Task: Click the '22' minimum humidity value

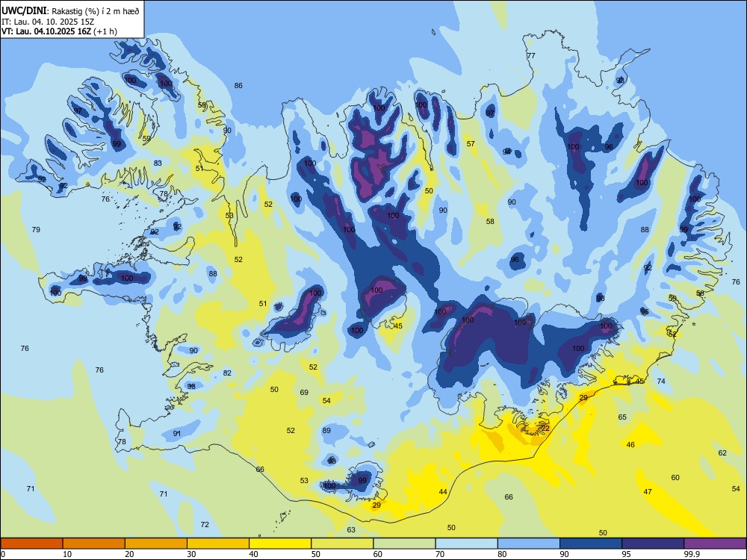Action: tap(545, 428)
